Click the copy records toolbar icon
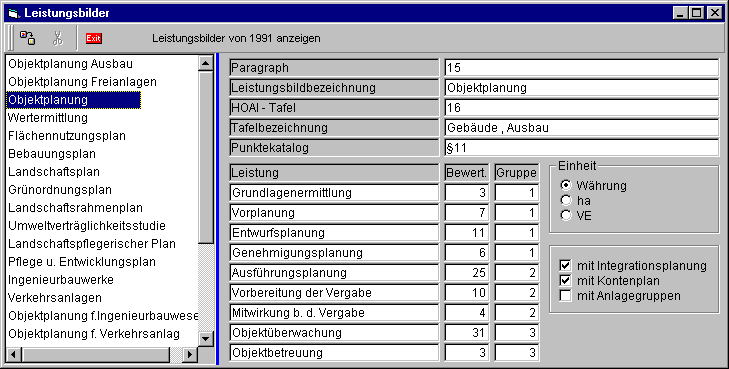The image size is (729, 369). (x=27, y=38)
